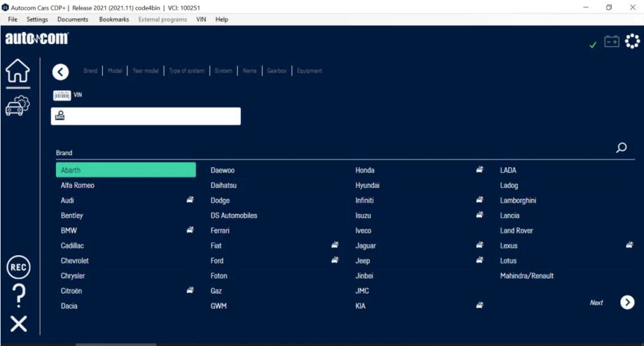
Task: Select Abarth from brand list
Action: point(126,170)
